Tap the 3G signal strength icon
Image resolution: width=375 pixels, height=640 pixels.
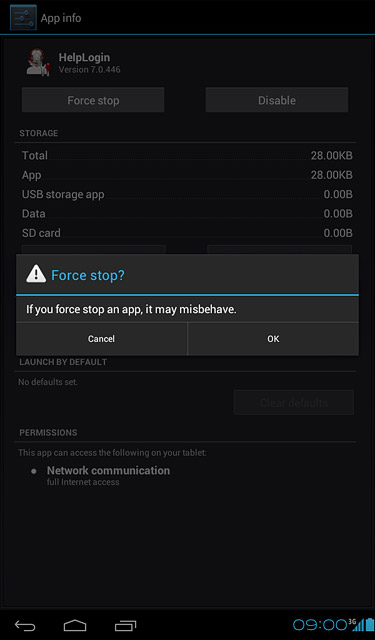click(x=356, y=624)
